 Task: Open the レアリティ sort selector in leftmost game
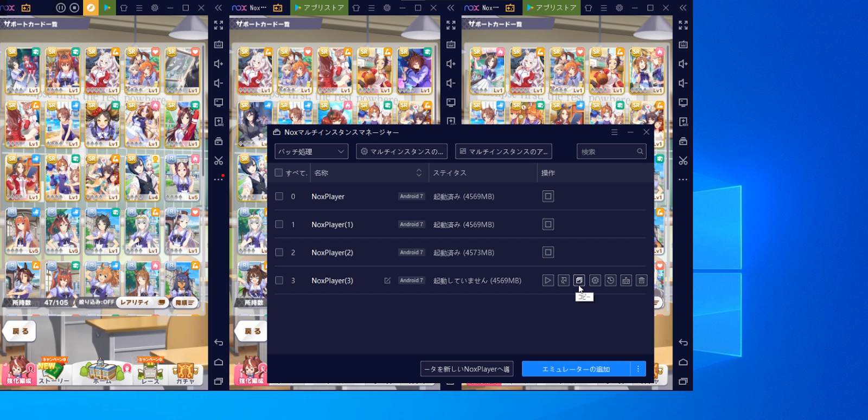pos(143,302)
